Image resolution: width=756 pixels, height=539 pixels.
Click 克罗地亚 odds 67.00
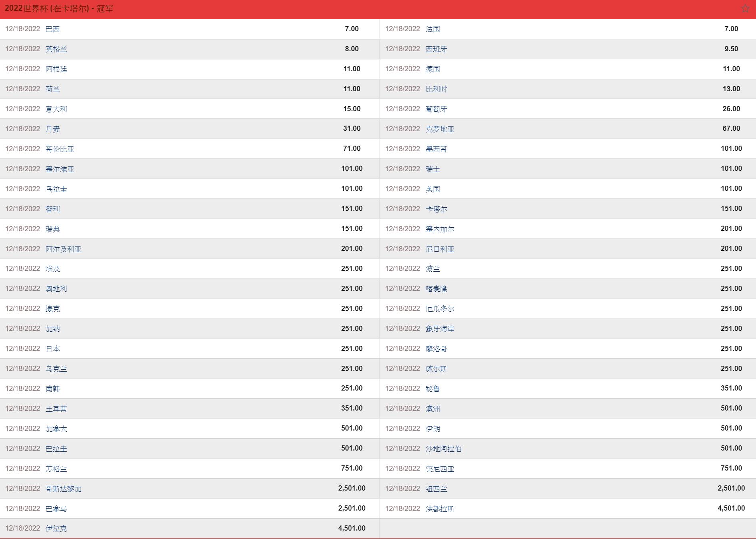pyautogui.click(x=731, y=128)
